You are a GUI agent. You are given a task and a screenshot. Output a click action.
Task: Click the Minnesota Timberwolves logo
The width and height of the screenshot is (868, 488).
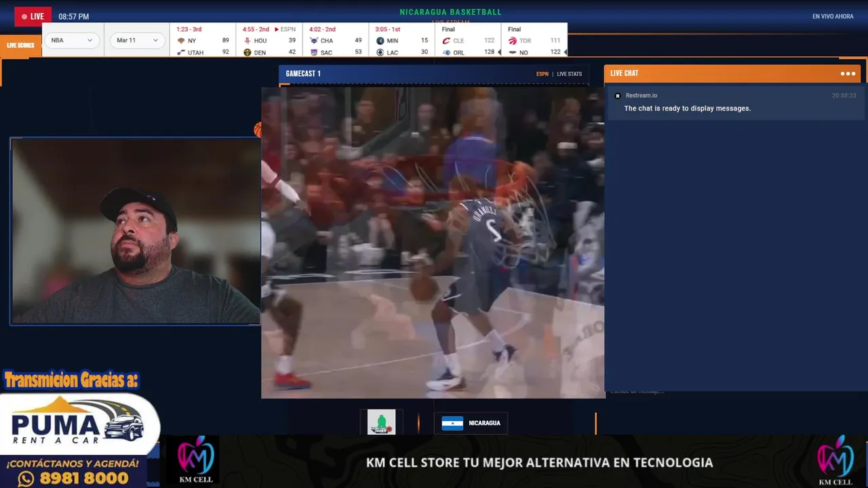380,41
